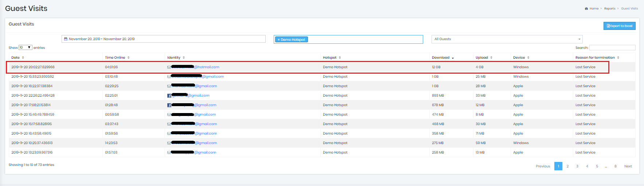Sort by Reason for termination icon

click(618, 58)
